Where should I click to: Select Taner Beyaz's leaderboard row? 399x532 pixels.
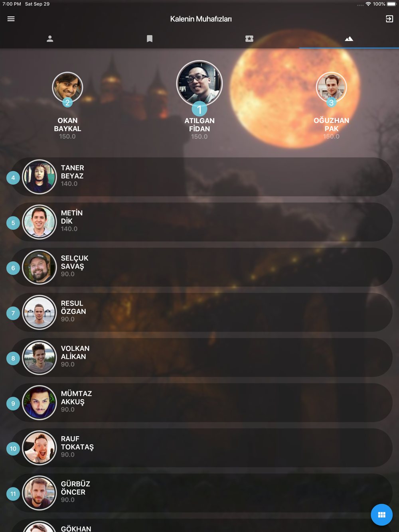[201, 177]
